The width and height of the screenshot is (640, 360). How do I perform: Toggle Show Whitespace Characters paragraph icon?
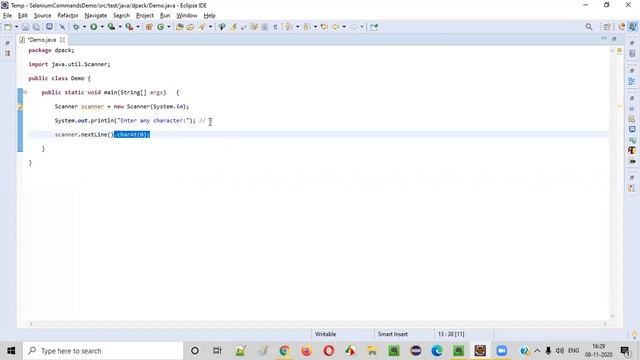276,27
